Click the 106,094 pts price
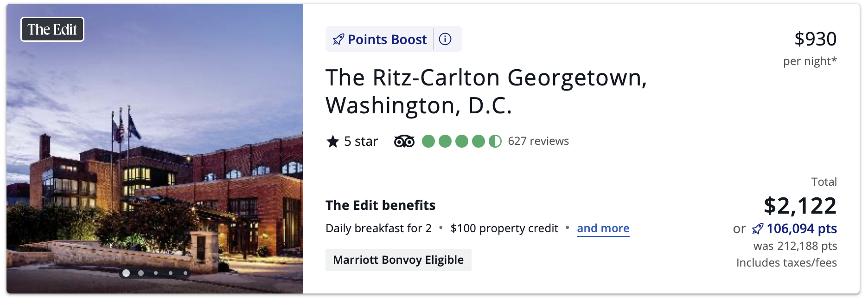The height and width of the screenshot is (300, 868). [x=801, y=228]
